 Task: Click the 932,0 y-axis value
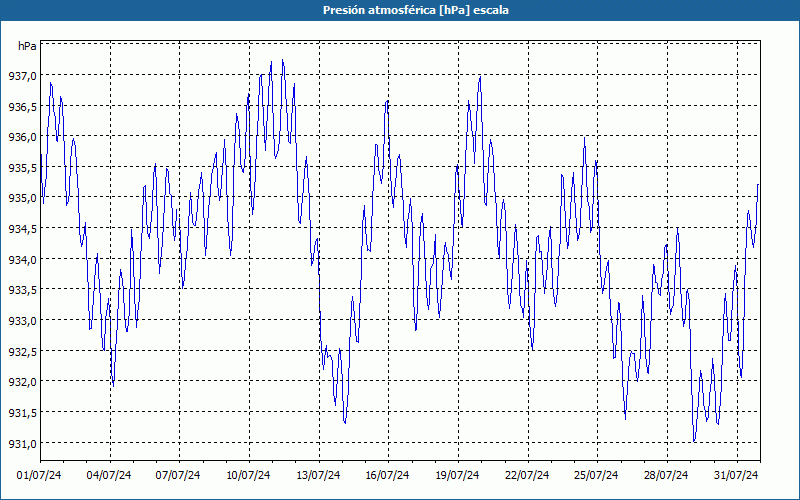tap(22, 382)
